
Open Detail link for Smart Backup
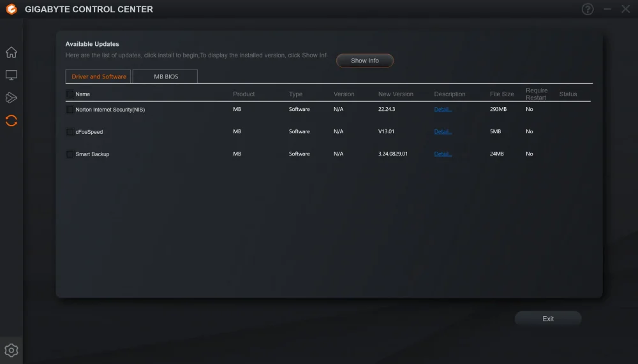point(443,154)
